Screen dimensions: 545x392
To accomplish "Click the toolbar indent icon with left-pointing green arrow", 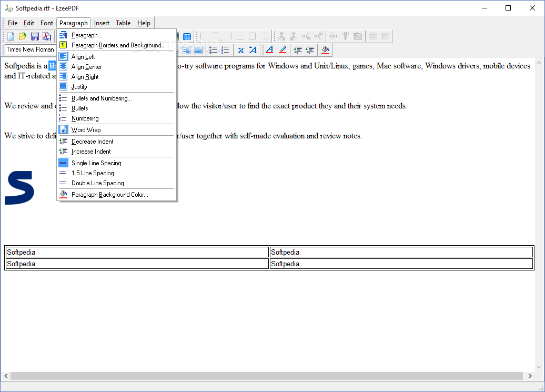I will (310, 49).
